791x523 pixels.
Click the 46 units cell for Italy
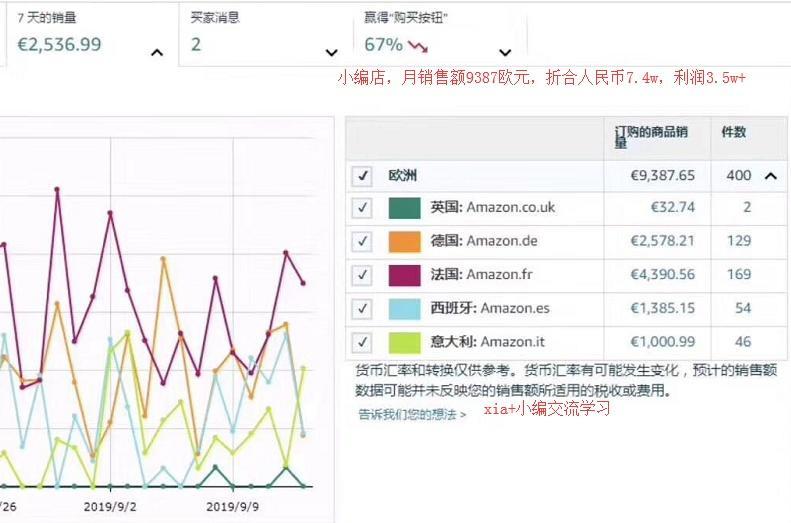point(743,342)
